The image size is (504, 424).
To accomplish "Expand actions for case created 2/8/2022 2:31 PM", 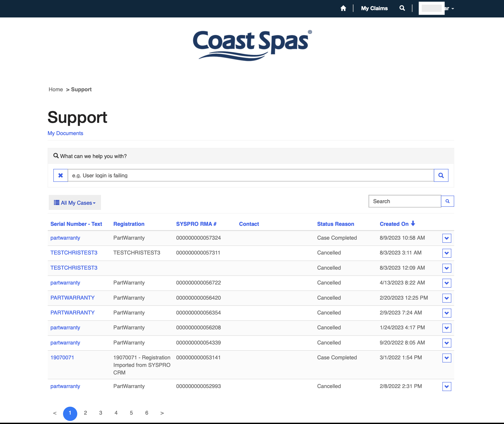I will tap(447, 386).
